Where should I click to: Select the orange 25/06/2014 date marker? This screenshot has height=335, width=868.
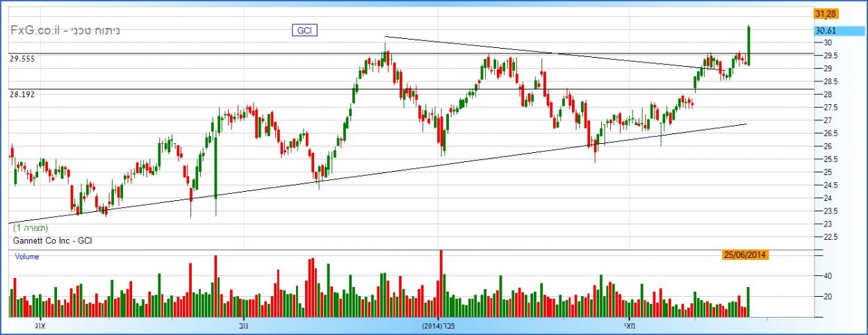coord(745,255)
